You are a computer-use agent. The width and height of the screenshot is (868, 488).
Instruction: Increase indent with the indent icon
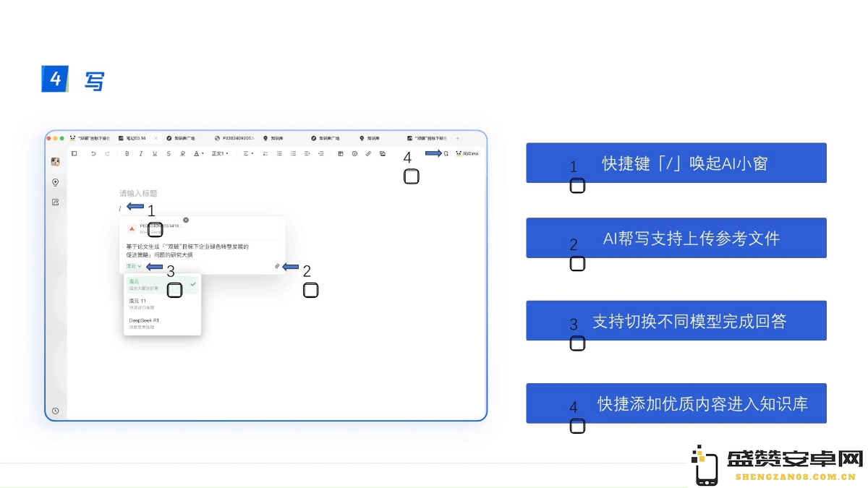(320, 153)
